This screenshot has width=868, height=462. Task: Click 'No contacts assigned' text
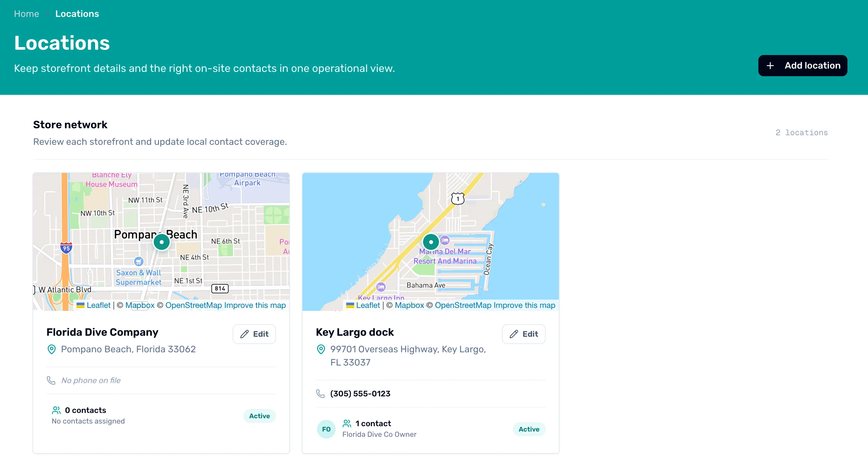[x=88, y=421]
